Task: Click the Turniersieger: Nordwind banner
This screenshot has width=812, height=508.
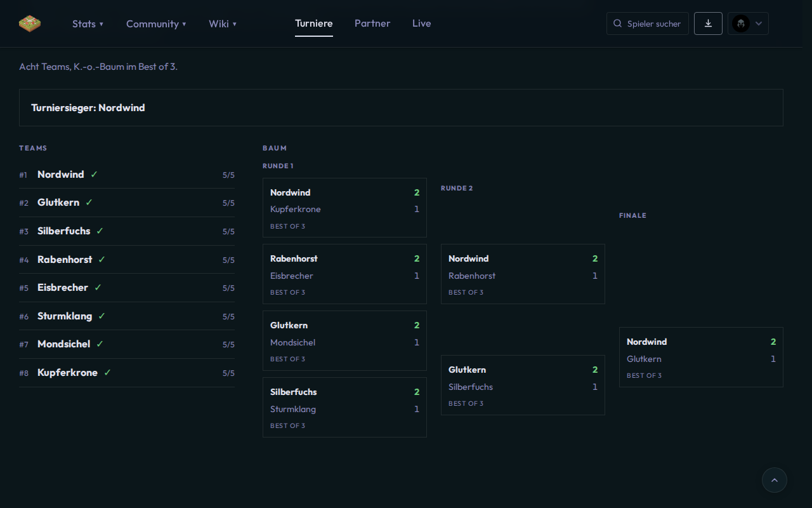Action: click(x=401, y=108)
